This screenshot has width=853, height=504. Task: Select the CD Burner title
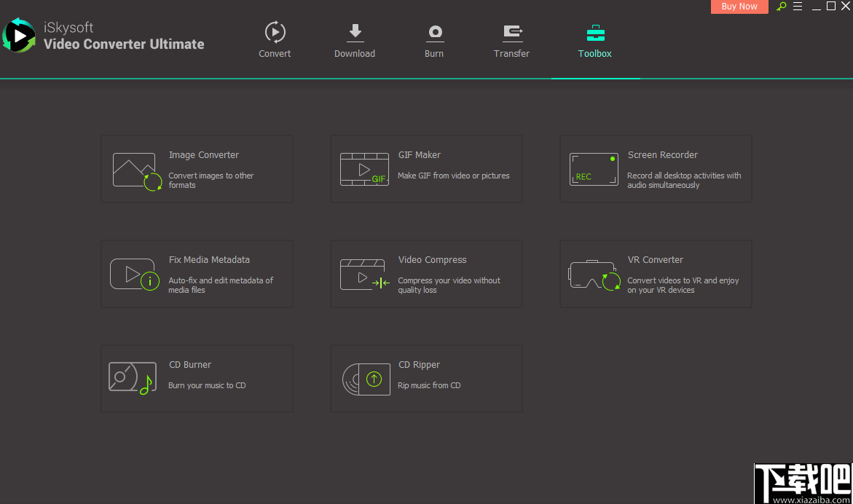[x=190, y=365]
